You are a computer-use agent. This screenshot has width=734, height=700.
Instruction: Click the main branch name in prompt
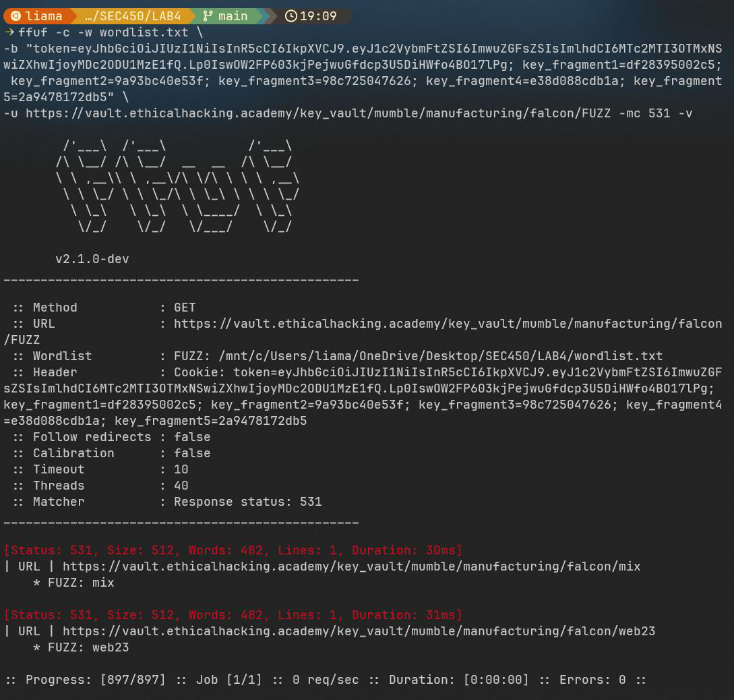pos(233,16)
